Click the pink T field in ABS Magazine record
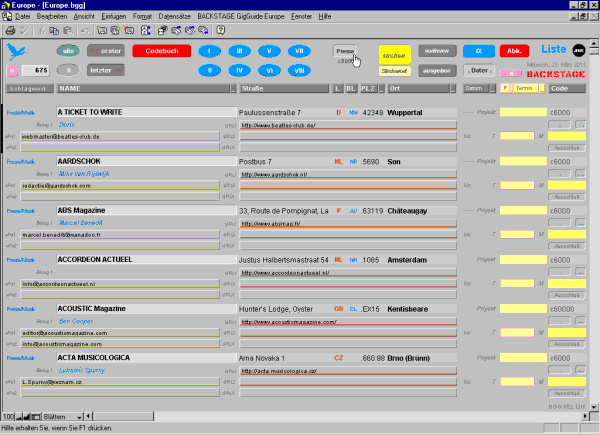The height and width of the screenshot is (435, 600). (x=517, y=234)
